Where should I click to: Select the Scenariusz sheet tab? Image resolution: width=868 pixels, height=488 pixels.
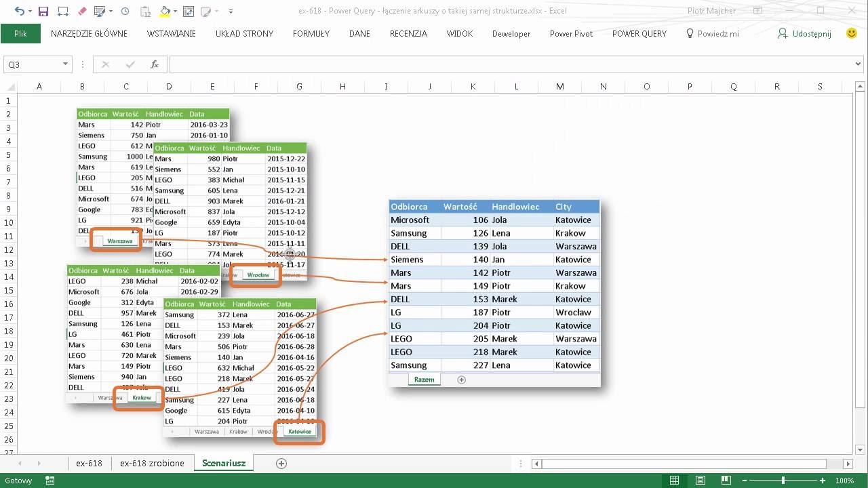(224, 464)
